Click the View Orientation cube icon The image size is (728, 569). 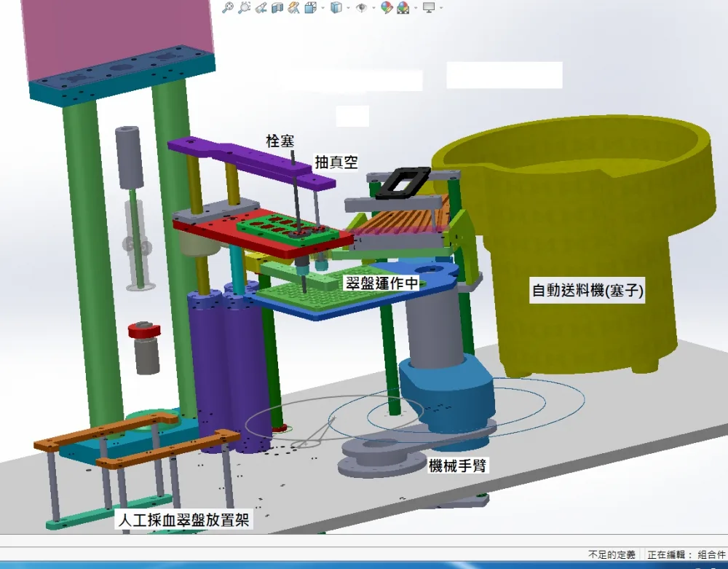click(311, 7)
